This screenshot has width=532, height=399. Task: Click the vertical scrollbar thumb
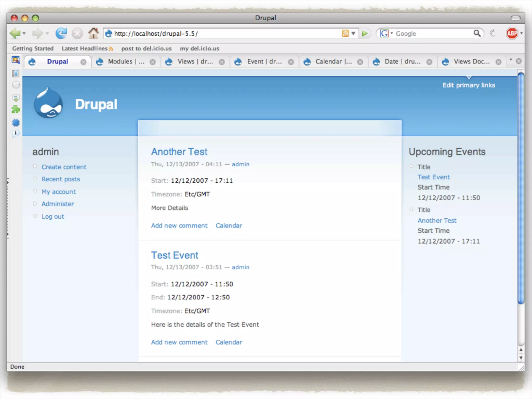(521, 188)
